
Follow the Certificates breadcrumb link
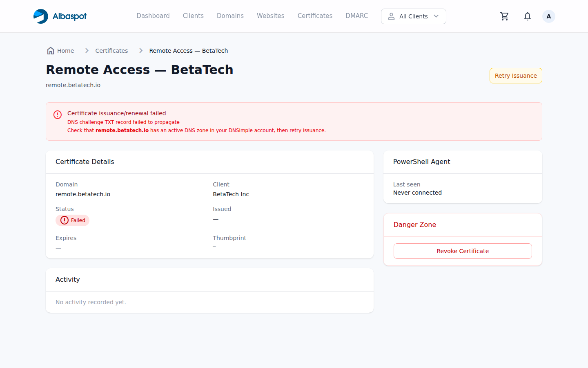pos(111,51)
